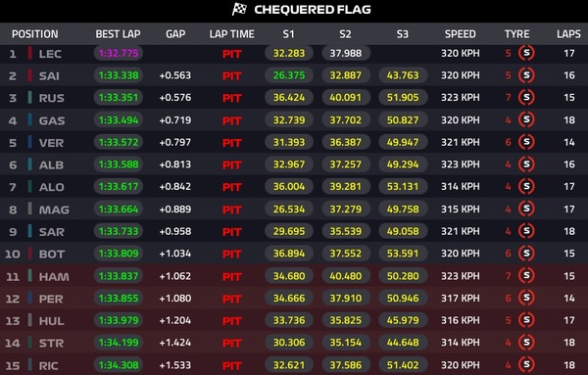The height and width of the screenshot is (375, 588).
Task: Click soft tyre icon in ALO row
Action: coord(526,186)
